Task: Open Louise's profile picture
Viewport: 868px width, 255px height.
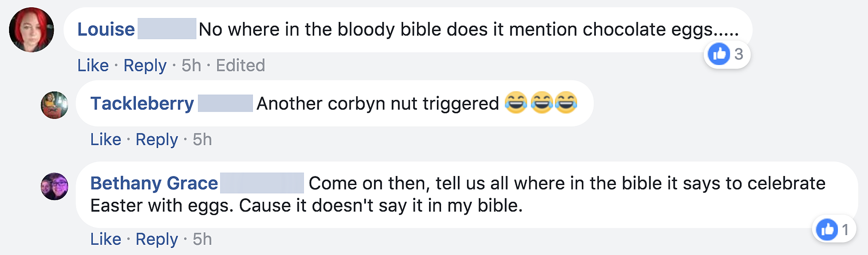Action: pos(31,30)
